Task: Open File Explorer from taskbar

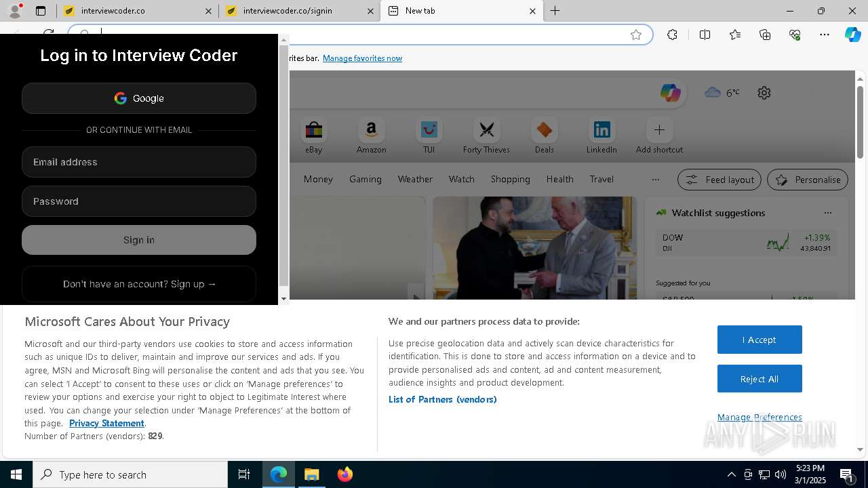Action: point(311,474)
